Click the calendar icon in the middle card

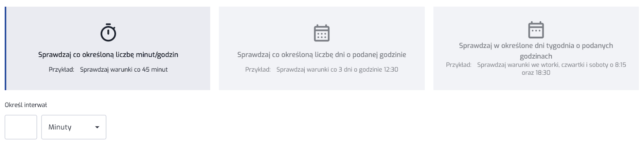pos(322,33)
